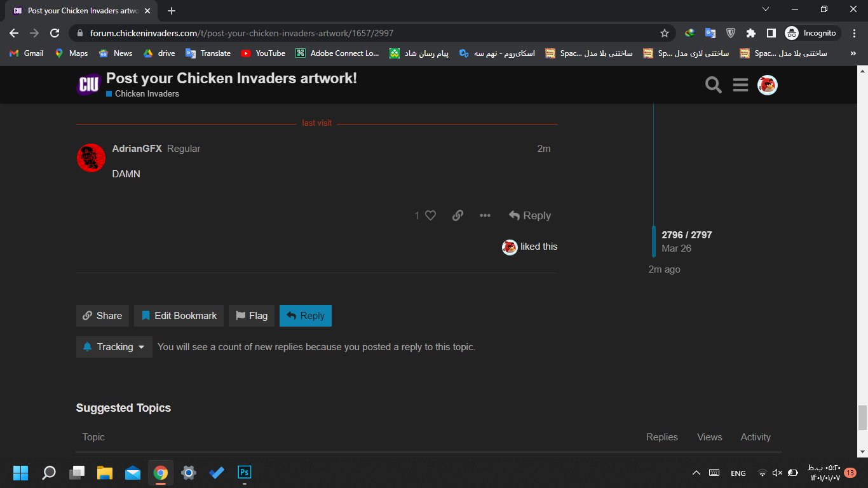Open the user avatar menu in header
868x488 pixels.
768,85
